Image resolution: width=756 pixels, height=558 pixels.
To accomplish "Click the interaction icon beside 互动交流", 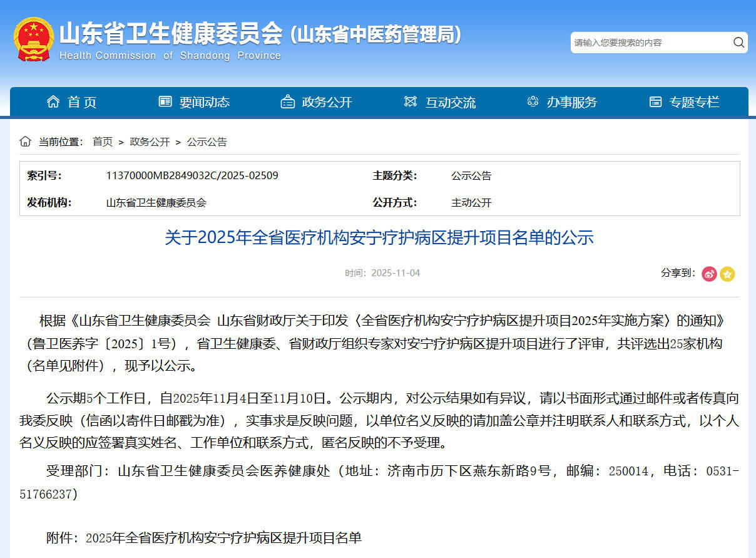I will point(411,101).
